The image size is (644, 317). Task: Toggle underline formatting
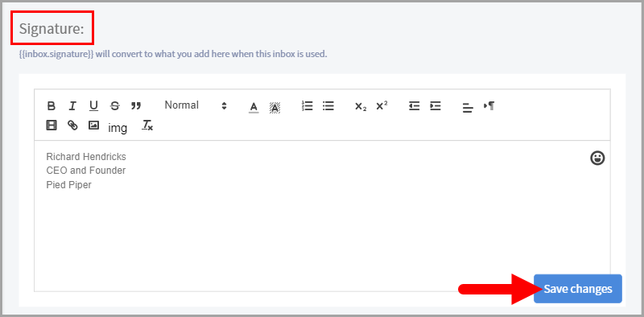pyautogui.click(x=93, y=106)
